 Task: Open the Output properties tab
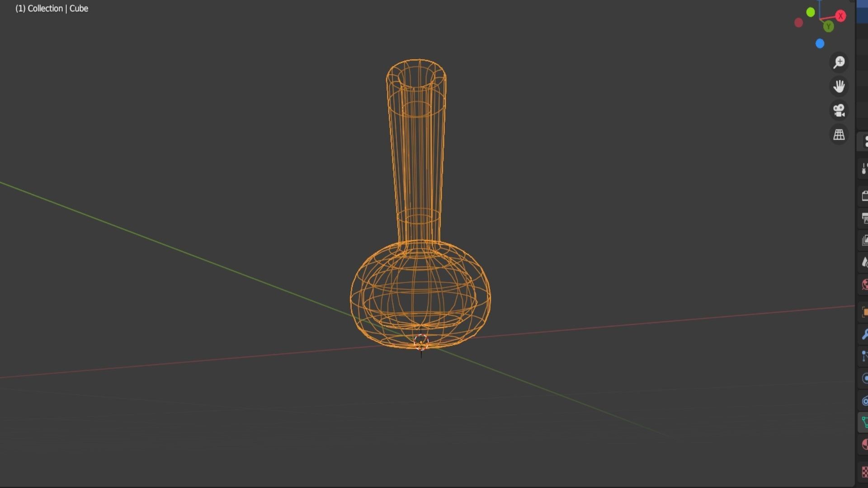[x=864, y=219]
